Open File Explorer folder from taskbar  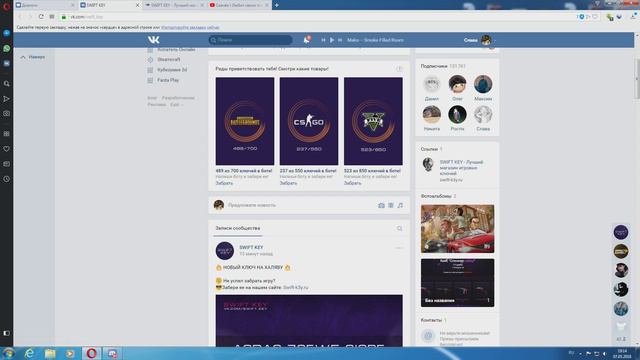[50, 353]
